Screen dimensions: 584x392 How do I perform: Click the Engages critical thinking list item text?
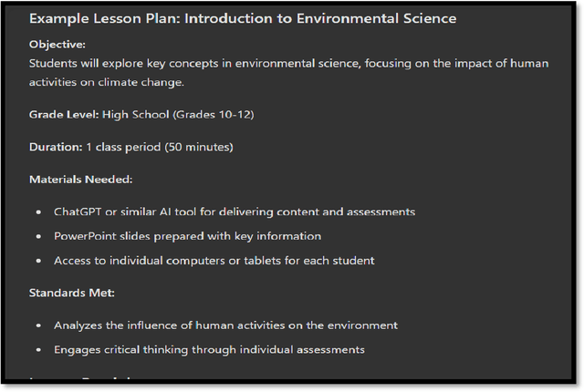tap(209, 349)
